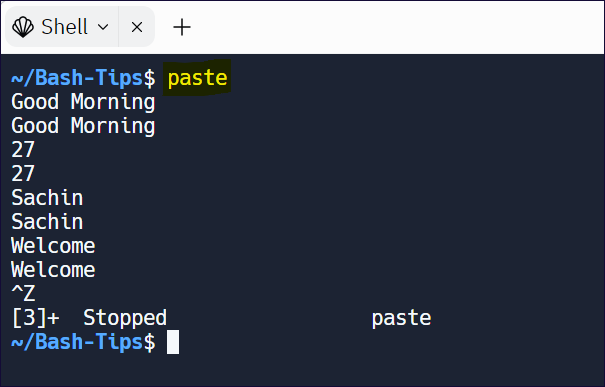Click the first Welcome line
This screenshot has width=605, height=387.
[53, 246]
